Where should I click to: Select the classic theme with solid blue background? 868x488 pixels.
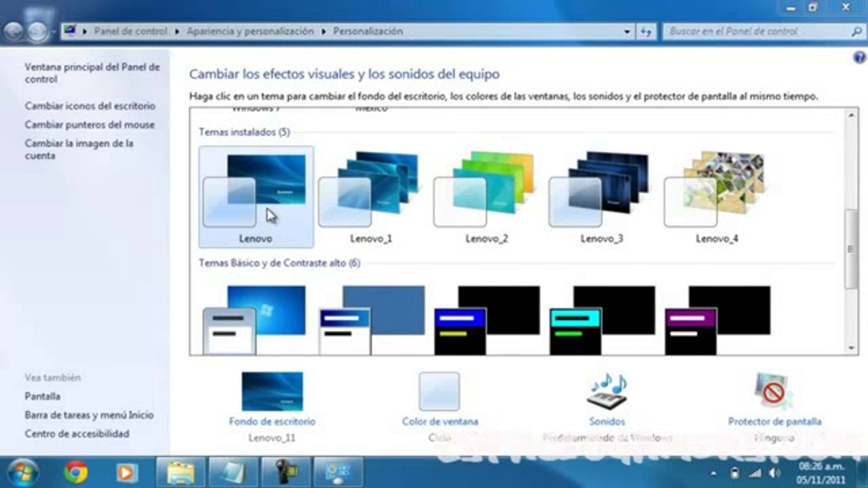tap(371, 319)
